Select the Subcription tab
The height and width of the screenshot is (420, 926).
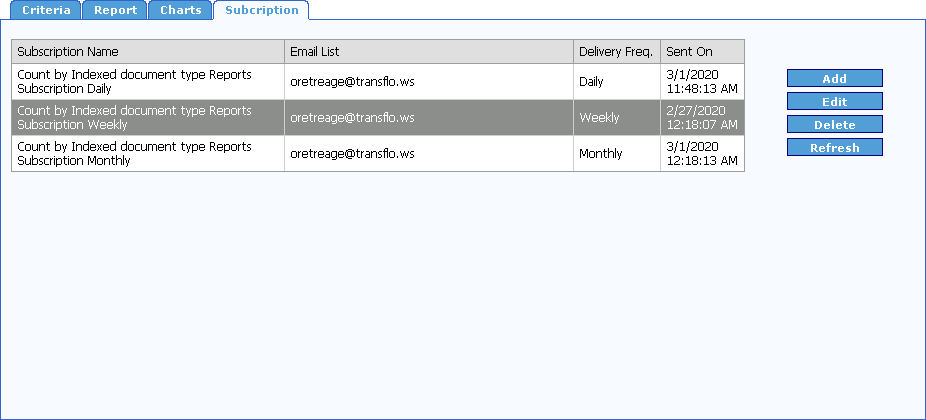coord(261,11)
